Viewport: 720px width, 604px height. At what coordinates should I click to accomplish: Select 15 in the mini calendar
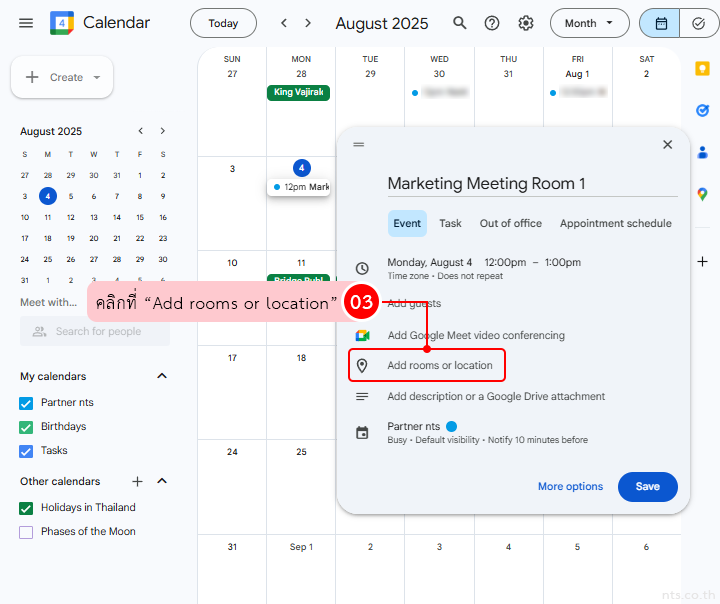click(140, 217)
